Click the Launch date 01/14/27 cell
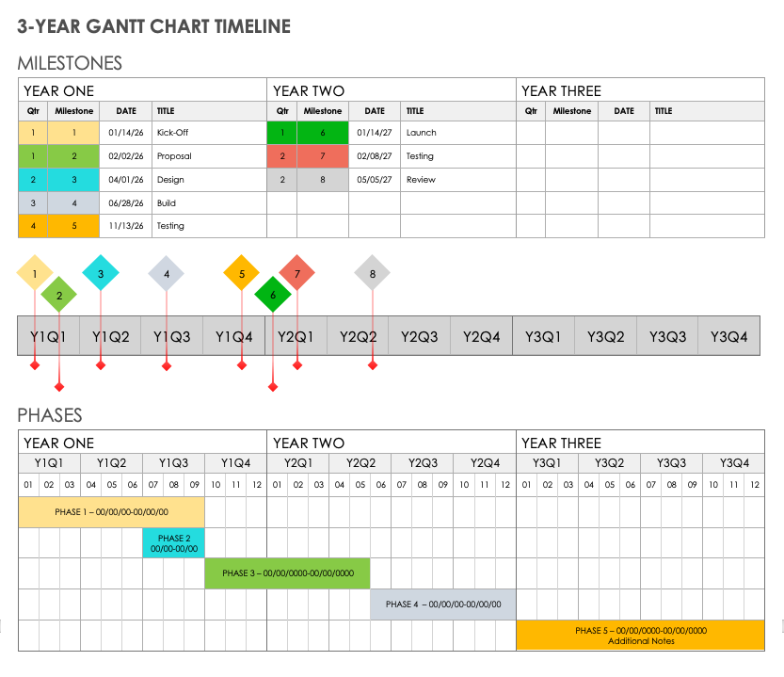 point(375,133)
